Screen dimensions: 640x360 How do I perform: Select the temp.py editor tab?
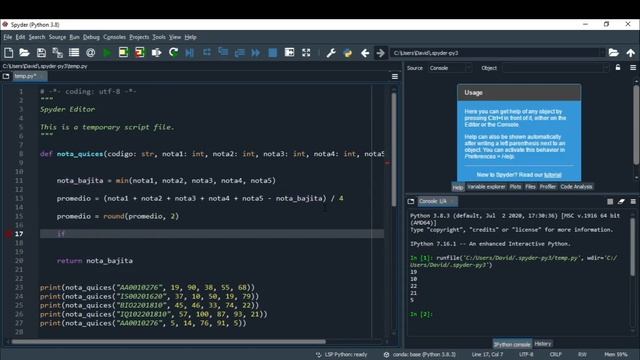tap(29, 76)
